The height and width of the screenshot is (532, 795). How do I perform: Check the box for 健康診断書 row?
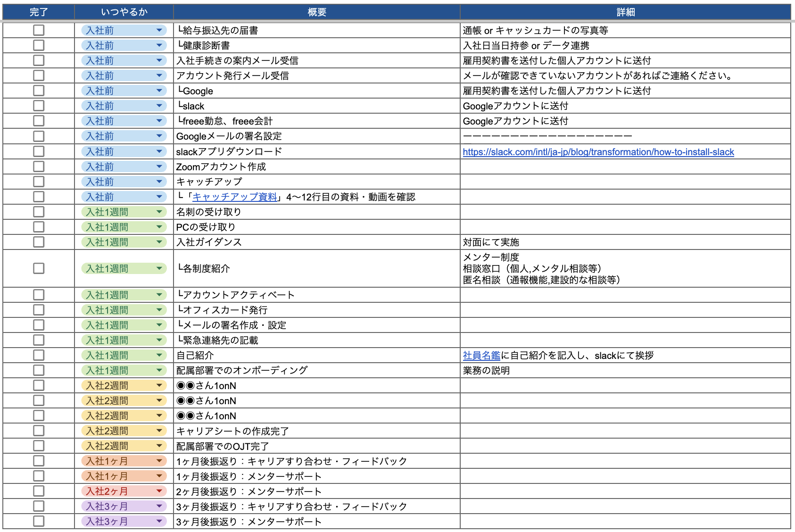point(39,45)
